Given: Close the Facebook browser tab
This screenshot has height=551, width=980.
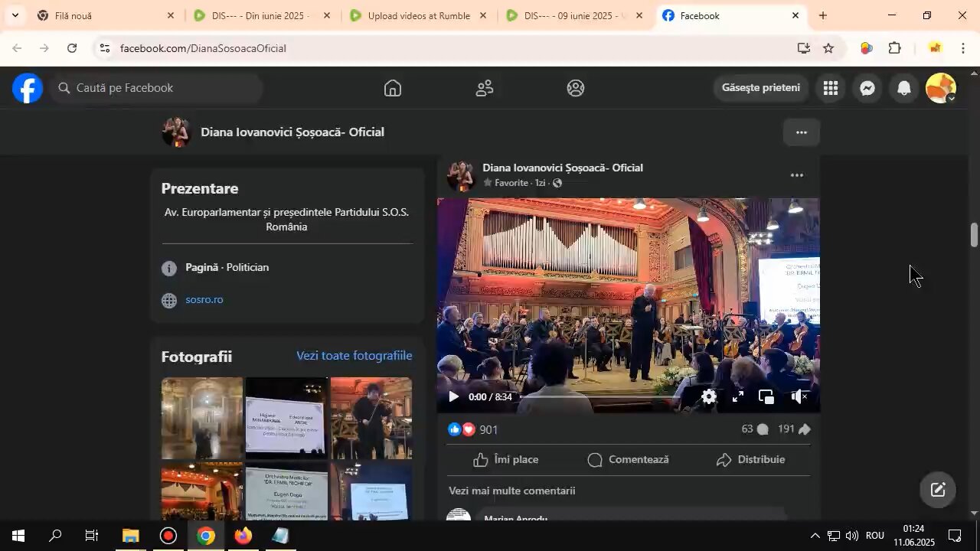Looking at the screenshot, I should coord(795,15).
